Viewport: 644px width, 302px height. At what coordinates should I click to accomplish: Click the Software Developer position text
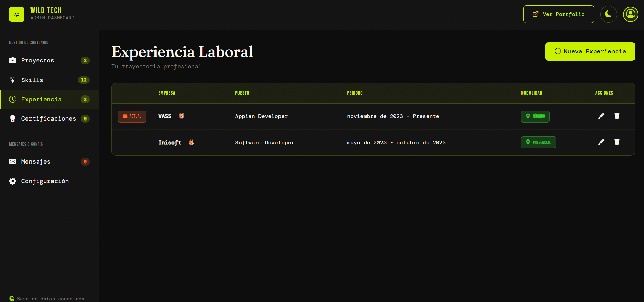tap(265, 143)
